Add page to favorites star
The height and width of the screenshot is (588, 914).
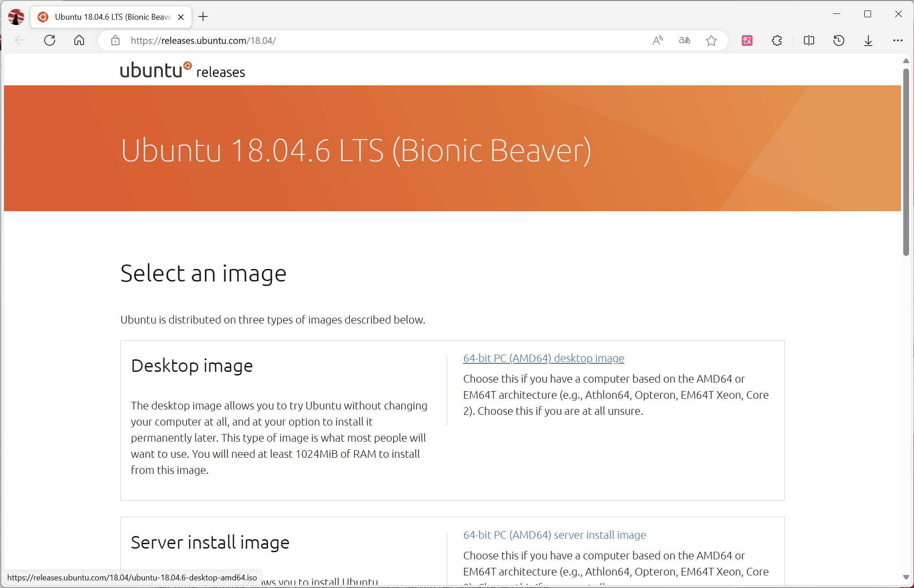(711, 40)
